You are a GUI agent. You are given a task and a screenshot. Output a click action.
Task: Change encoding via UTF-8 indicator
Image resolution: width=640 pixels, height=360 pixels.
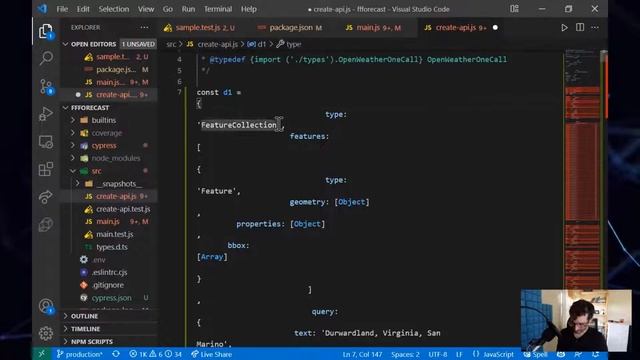coord(438,354)
